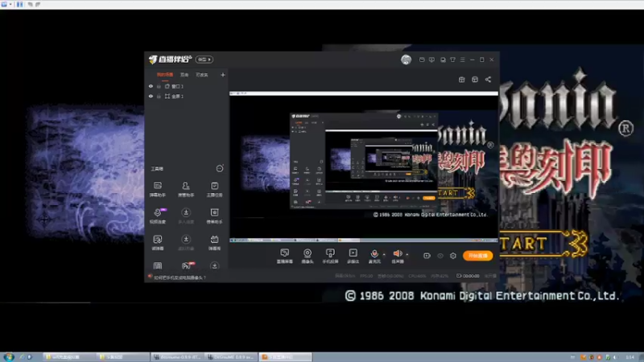Open the first title-bar icon right of the avatar
The width and height of the screenshot is (644, 362).
422,60
